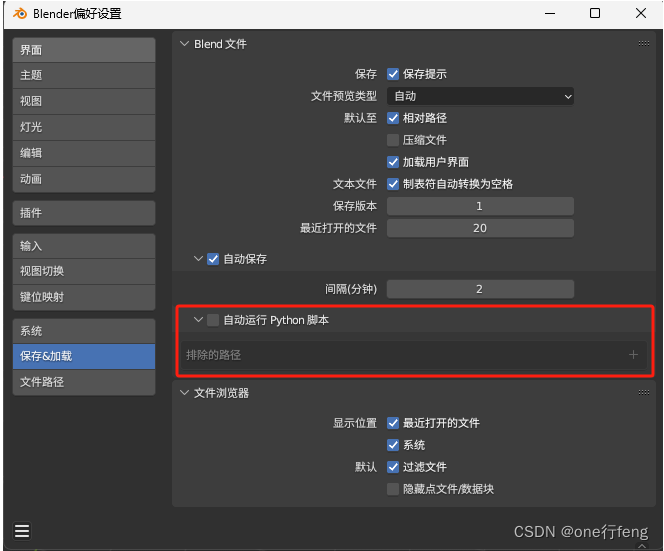Open the 界面 preferences tab
The height and width of the screenshot is (551, 664).
[x=84, y=50]
